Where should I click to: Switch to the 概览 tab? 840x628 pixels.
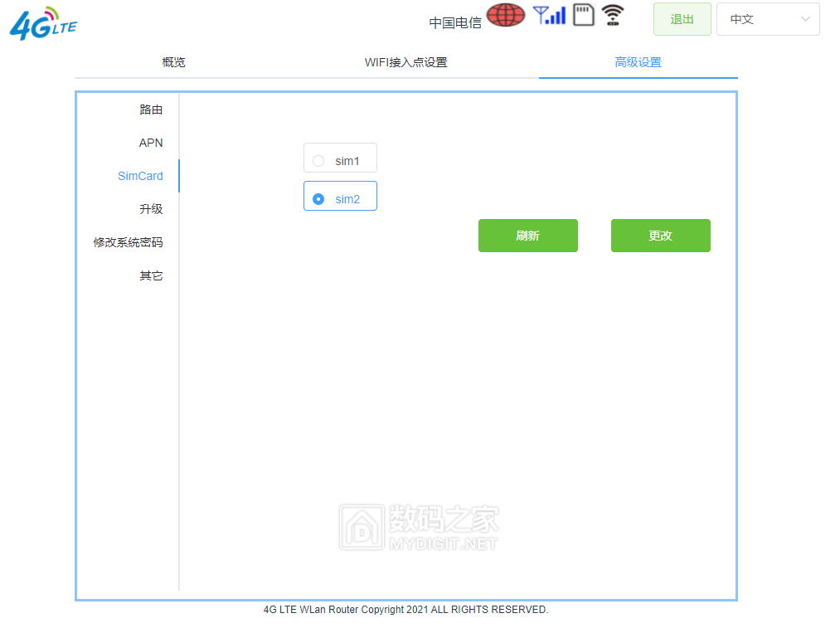tap(173, 62)
